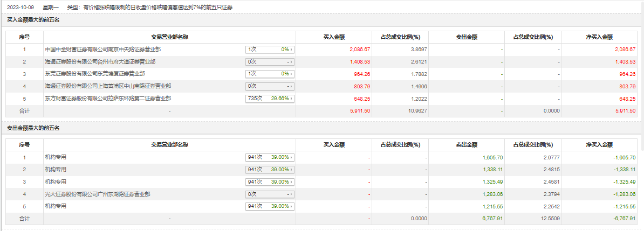This screenshot has height=231, width=644.
Task: Click 机构专用 in the row selling 1,325.49
Action: 56,182
